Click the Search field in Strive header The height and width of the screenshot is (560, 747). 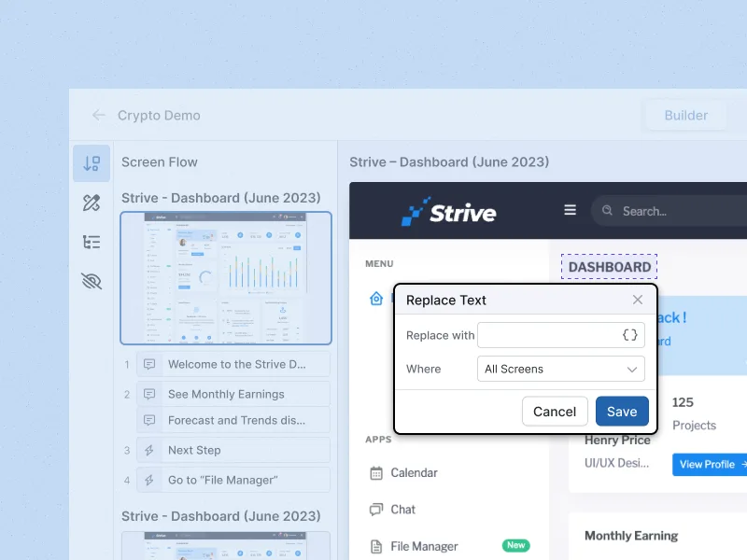(x=669, y=211)
